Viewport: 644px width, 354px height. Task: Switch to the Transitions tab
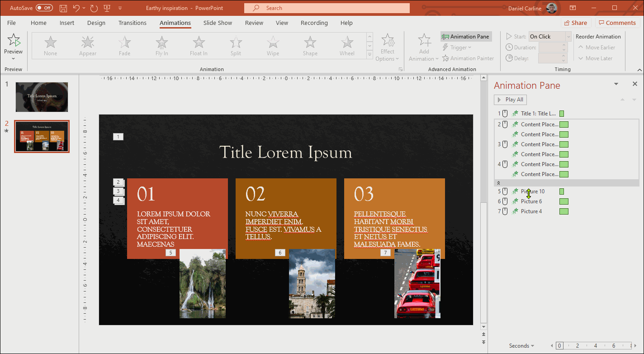tap(132, 23)
